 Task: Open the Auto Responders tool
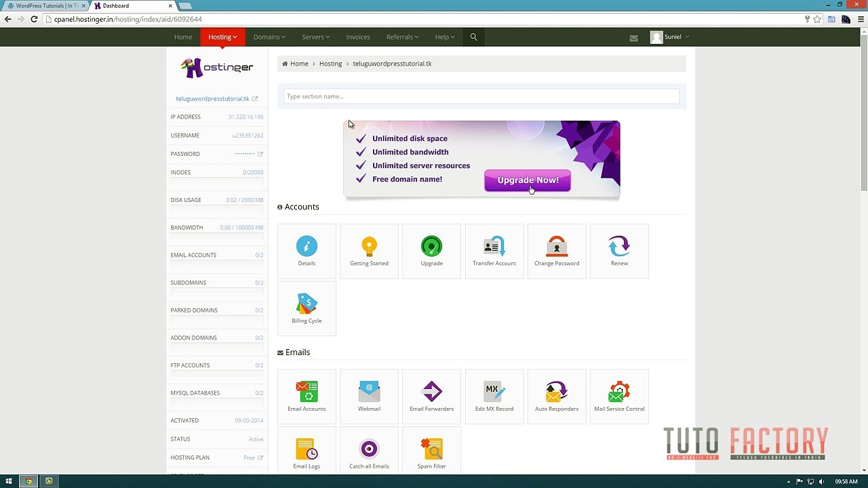pos(557,396)
